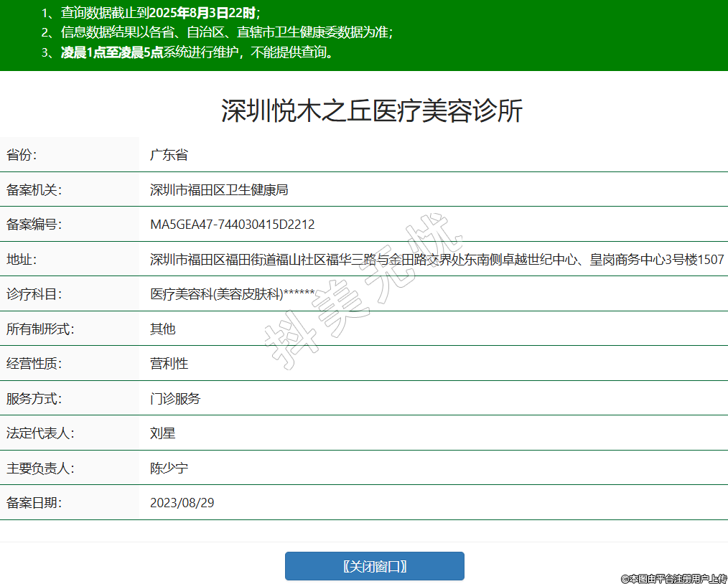Click the 诊疗科目 field label

click(34, 294)
